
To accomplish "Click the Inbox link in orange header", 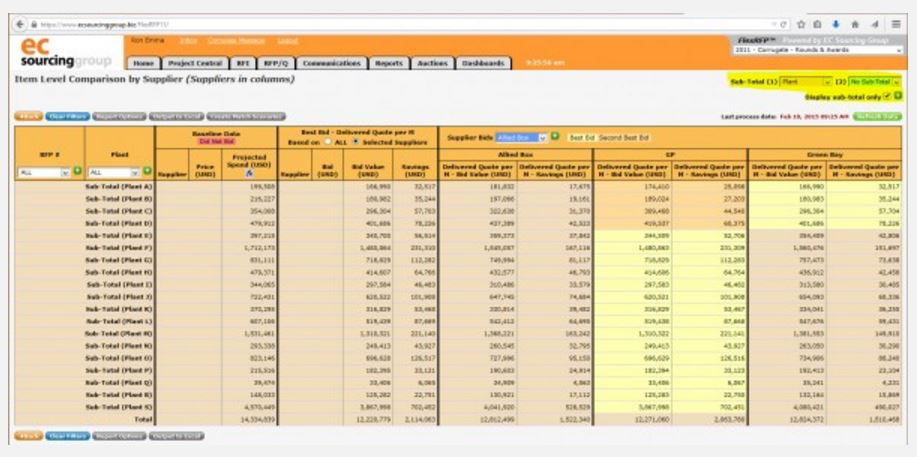I will click(188, 41).
